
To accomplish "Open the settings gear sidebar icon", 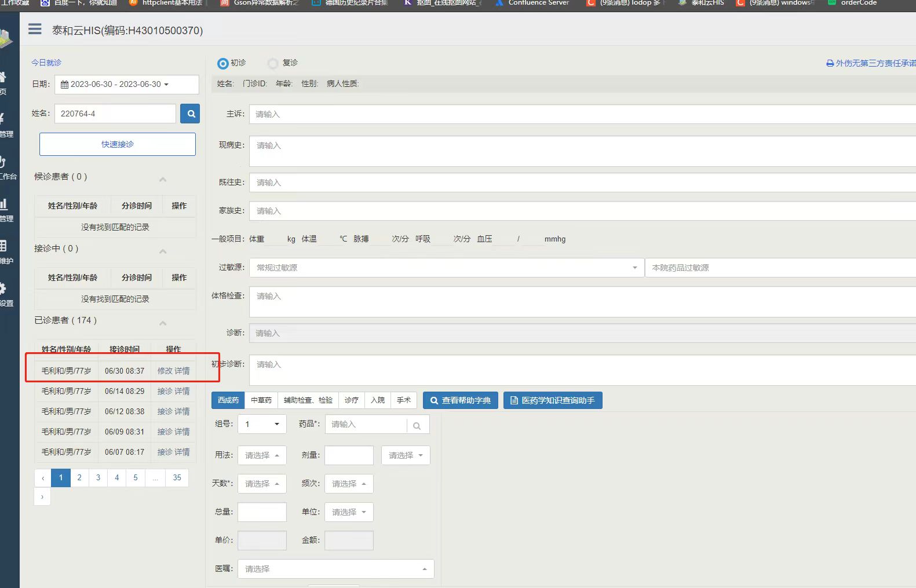I will [x=3, y=288].
